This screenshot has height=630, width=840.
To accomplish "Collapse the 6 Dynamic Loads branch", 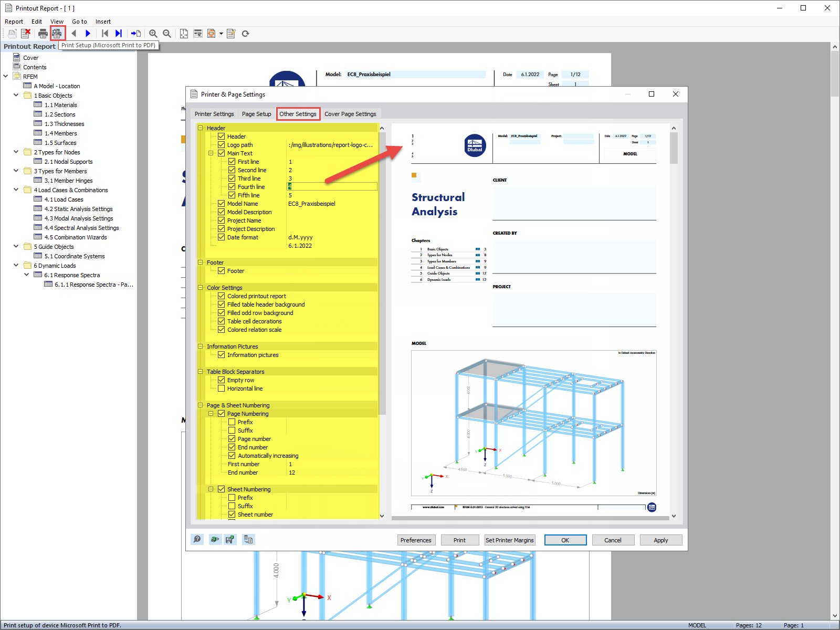I will [x=16, y=265].
